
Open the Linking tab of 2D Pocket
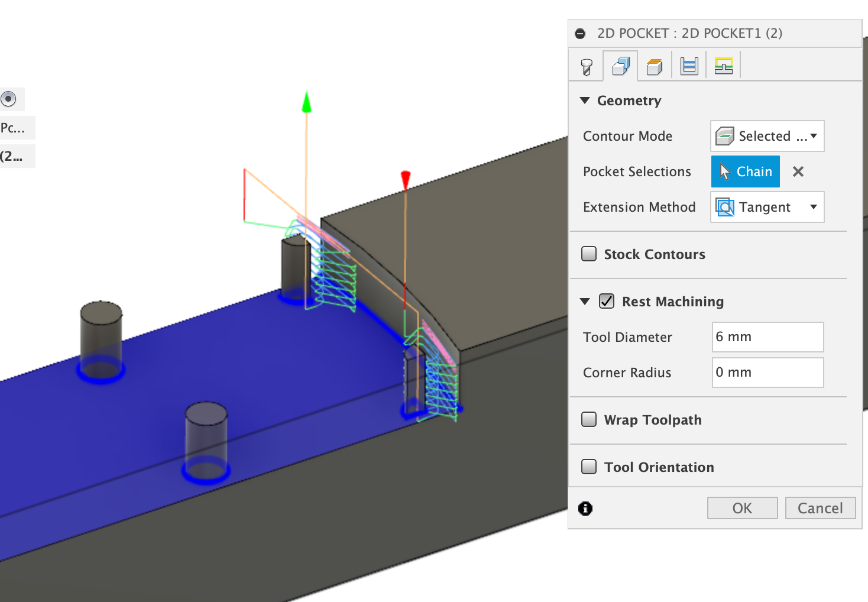pos(723,64)
